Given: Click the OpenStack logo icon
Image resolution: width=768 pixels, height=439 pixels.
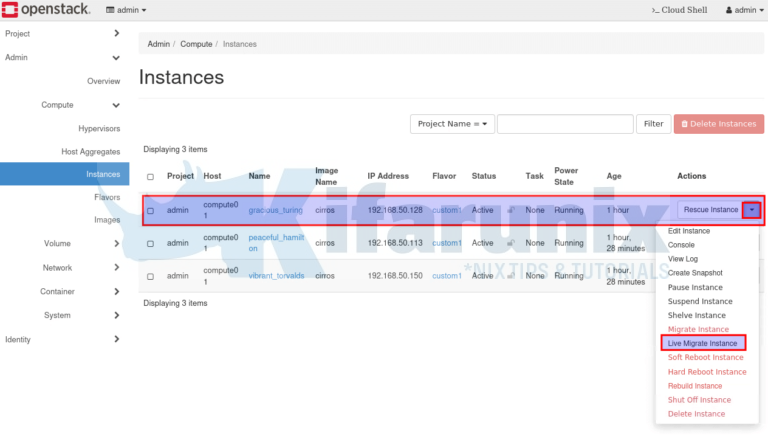Looking at the screenshot, I should click(10, 9).
